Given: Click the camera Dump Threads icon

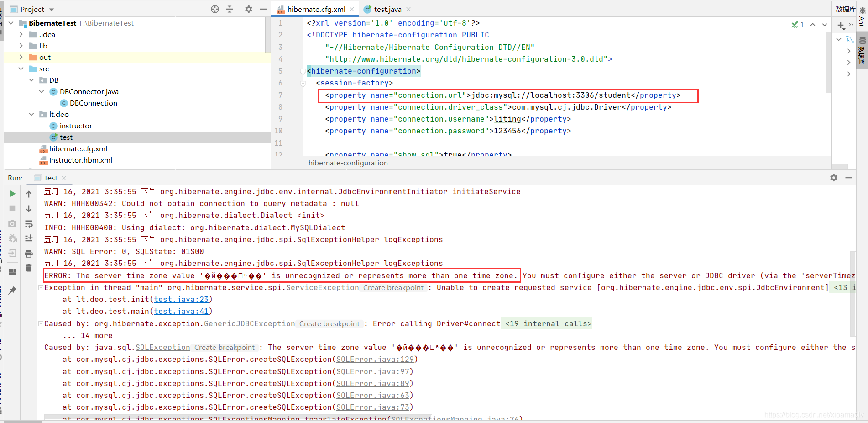Looking at the screenshot, I should click(x=13, y=223).
